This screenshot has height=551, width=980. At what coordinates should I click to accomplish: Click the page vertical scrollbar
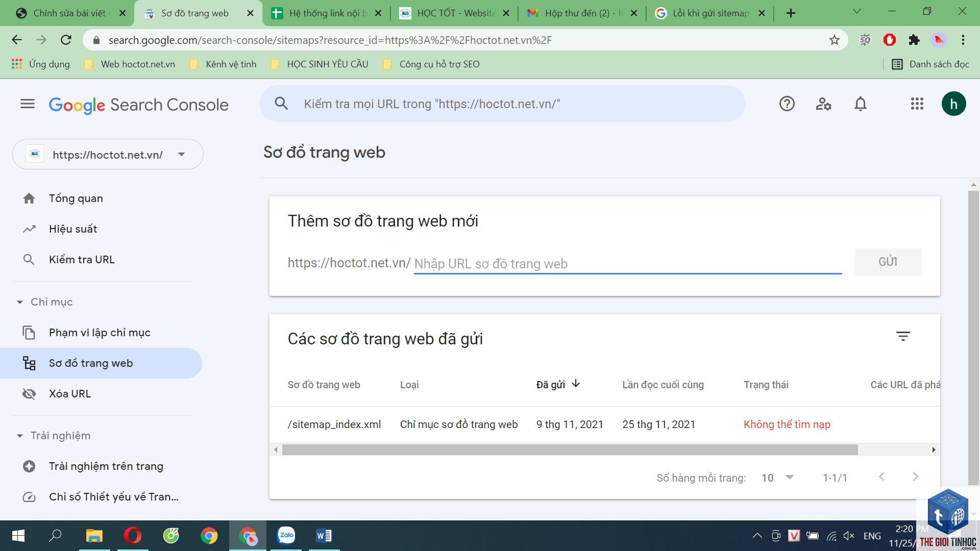coord(973,337)
